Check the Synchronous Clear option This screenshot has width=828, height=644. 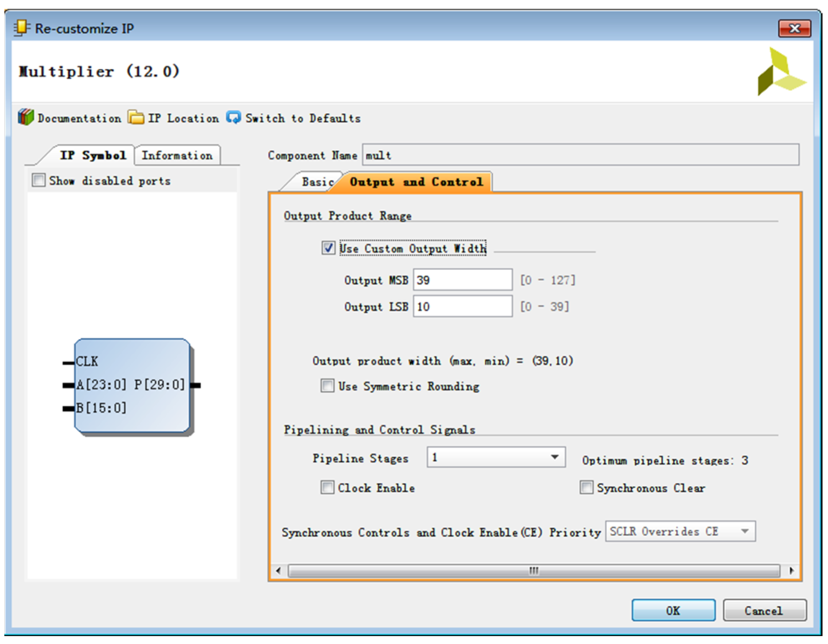pyautogui.click(x=586, y=487)
